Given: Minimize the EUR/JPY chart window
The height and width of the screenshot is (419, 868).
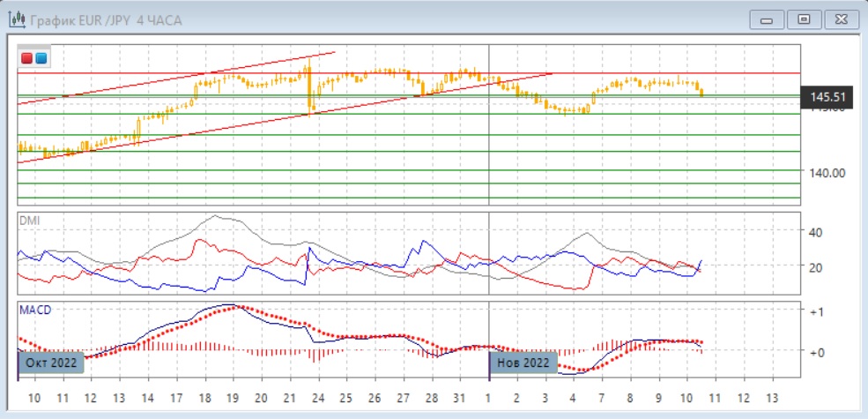Looking at the screenshot, I should tap(766, 19).
